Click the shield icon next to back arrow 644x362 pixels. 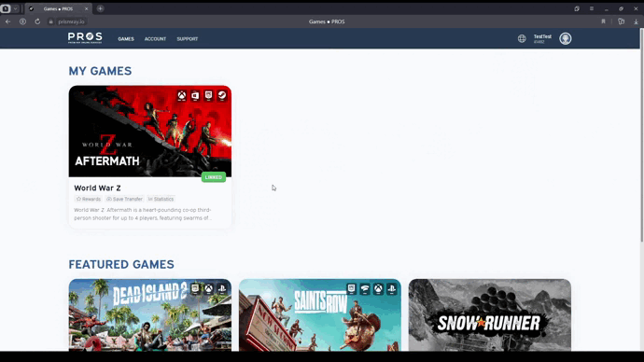coord(22,21)
